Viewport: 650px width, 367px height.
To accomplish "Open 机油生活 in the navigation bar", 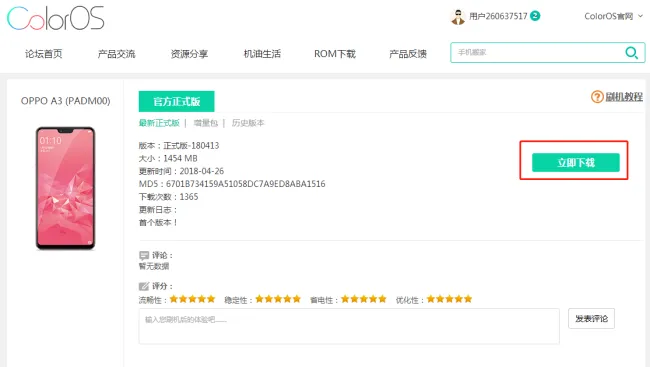I will tap(262, 54).
